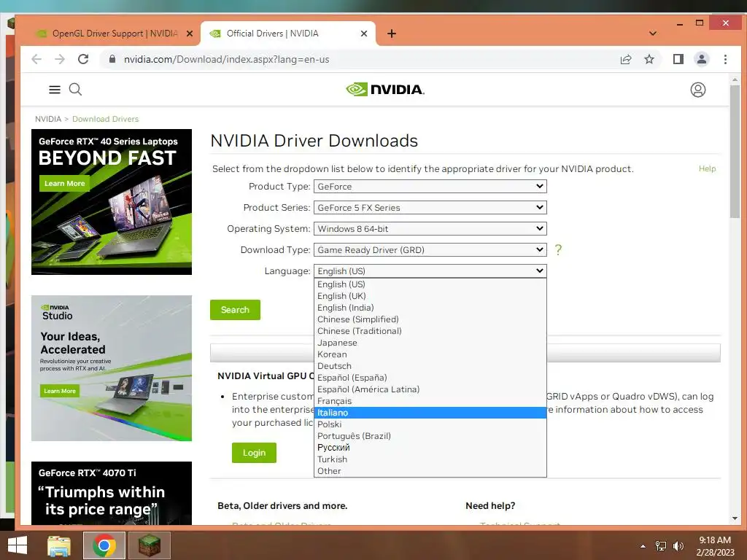
Task: Click Download Drivers breadcrumb link
Action: tap(105, 119)
